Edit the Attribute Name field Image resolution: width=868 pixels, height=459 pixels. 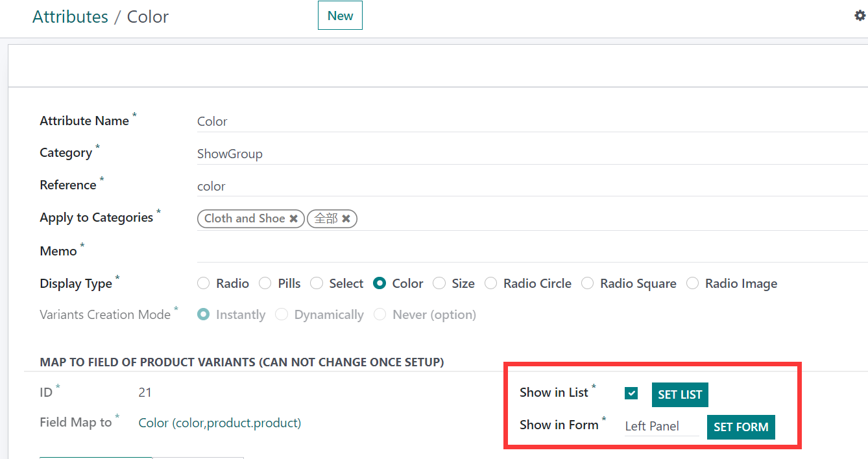click(x=519, y=121)
